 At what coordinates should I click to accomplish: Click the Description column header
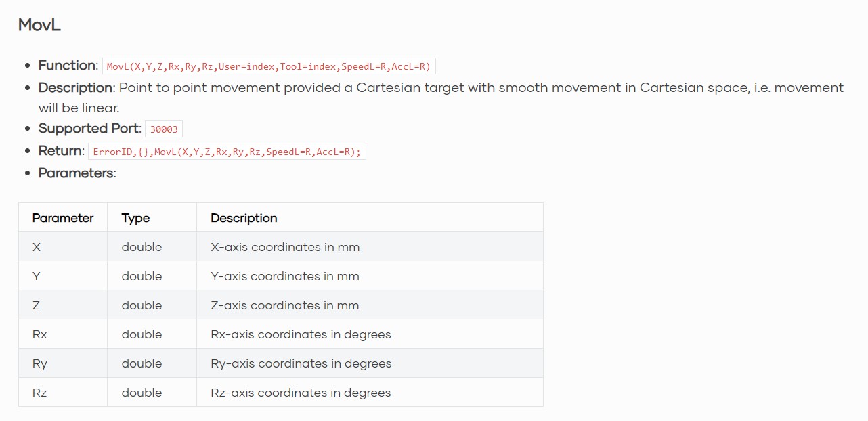[244, 218]
